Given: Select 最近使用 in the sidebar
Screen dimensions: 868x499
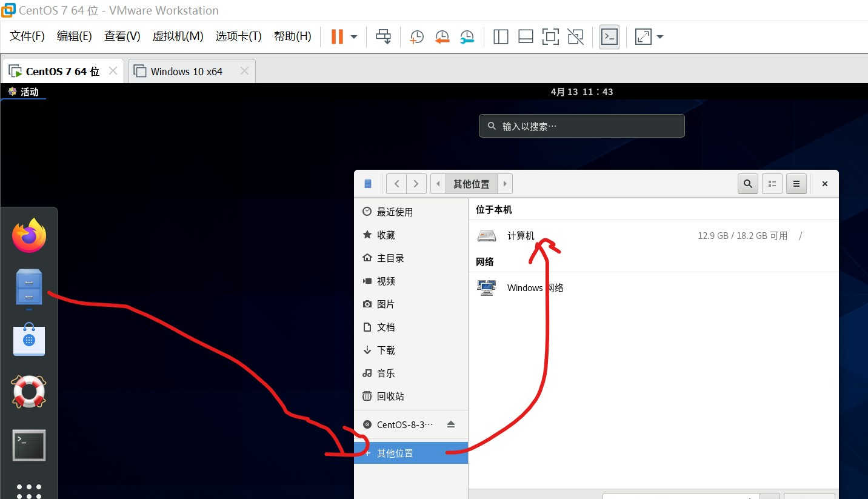Looking at the screenshot, I should point(411,212).
